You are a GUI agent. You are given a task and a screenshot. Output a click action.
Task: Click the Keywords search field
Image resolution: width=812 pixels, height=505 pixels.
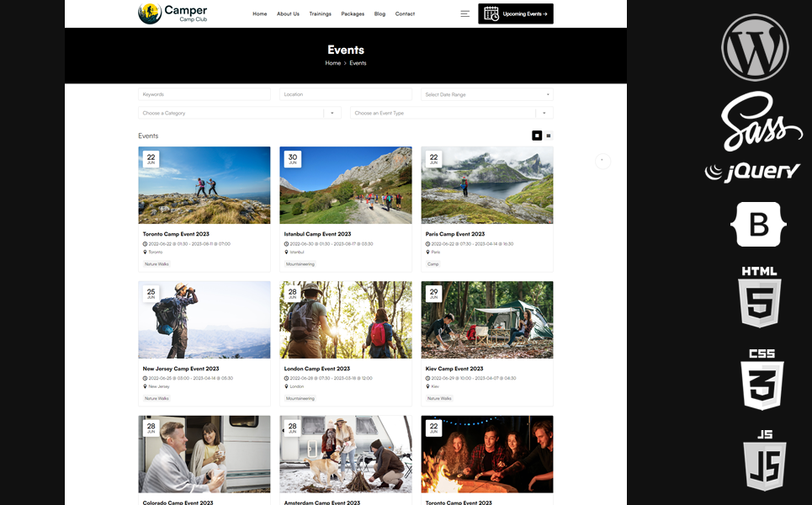(x=204, y=95)
